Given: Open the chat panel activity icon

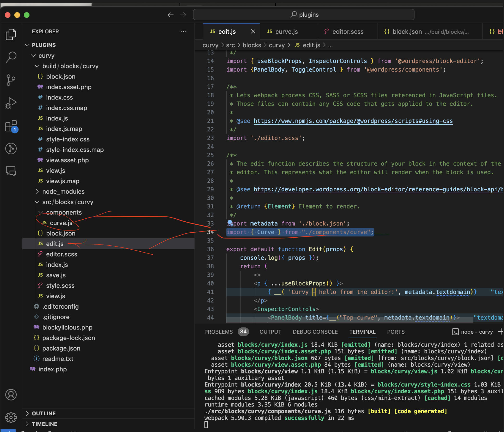Looking at the screenshot, I should point(11,171).
